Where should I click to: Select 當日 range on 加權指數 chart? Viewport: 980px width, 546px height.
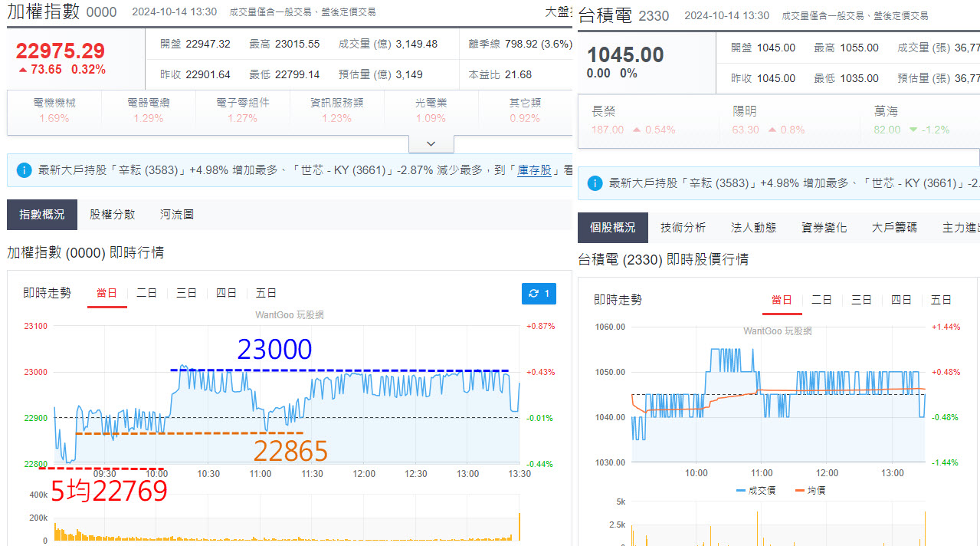[107, 293]
